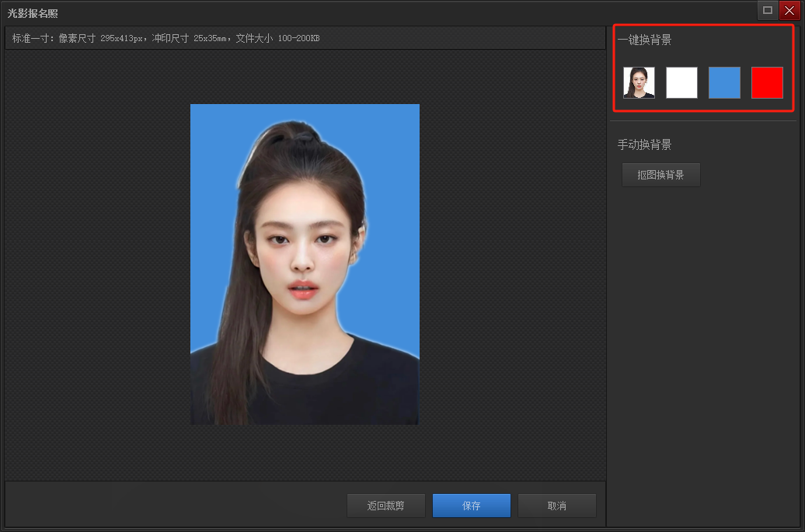
Task: Close the 光影报名照 window
Action: [789, 10]
